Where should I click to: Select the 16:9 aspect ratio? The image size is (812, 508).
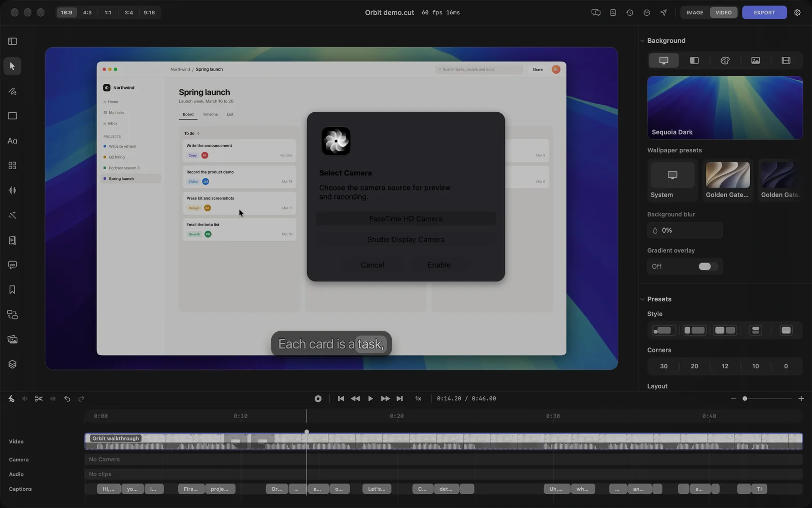coord(66,13)
